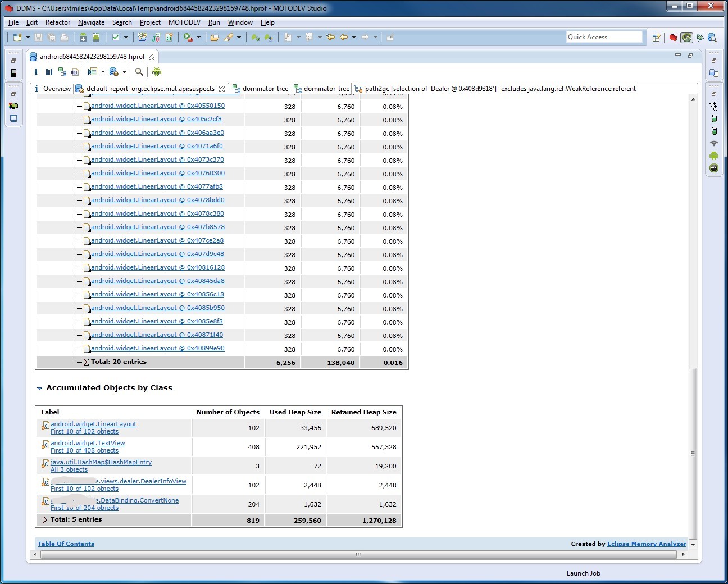Open the java.util.HashMap$HashMapEntry class link
The height and width of the screenshot is (584, 728).
point(101,462)
